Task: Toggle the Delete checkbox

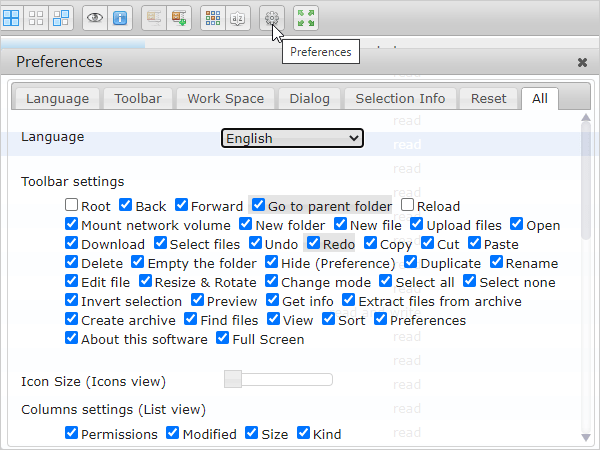Action: [72, 262]
